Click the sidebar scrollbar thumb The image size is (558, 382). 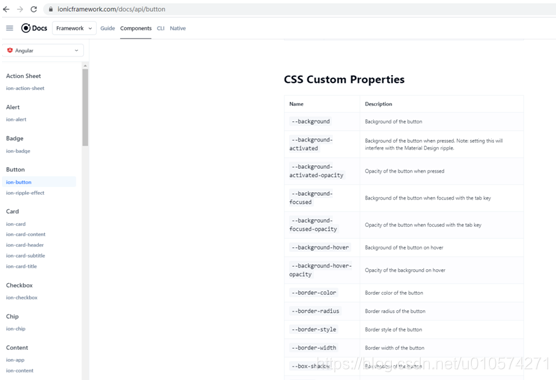click(x=85, y=108)
